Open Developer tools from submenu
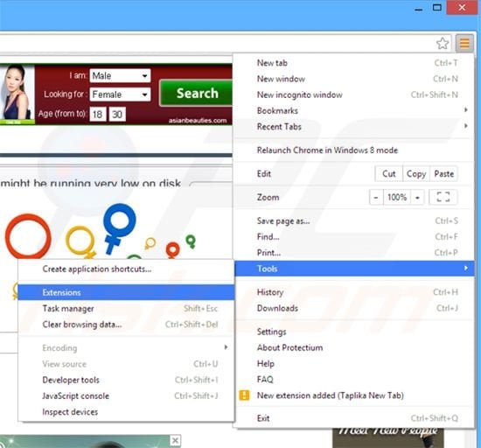Screen dimensions: 481x448 pos(126,380)
